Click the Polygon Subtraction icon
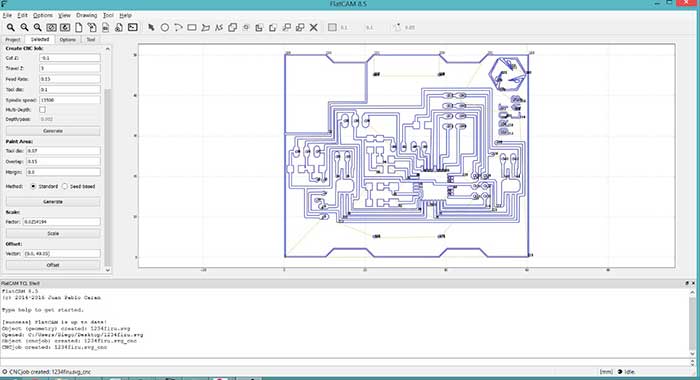This screenshot has height=380, width=700. click(x=259, y=27)
